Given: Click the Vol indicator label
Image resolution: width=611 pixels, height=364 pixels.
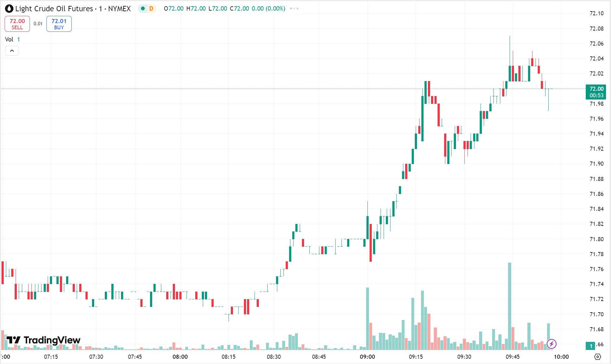Looking at the screenshot, I should (9, 39).
